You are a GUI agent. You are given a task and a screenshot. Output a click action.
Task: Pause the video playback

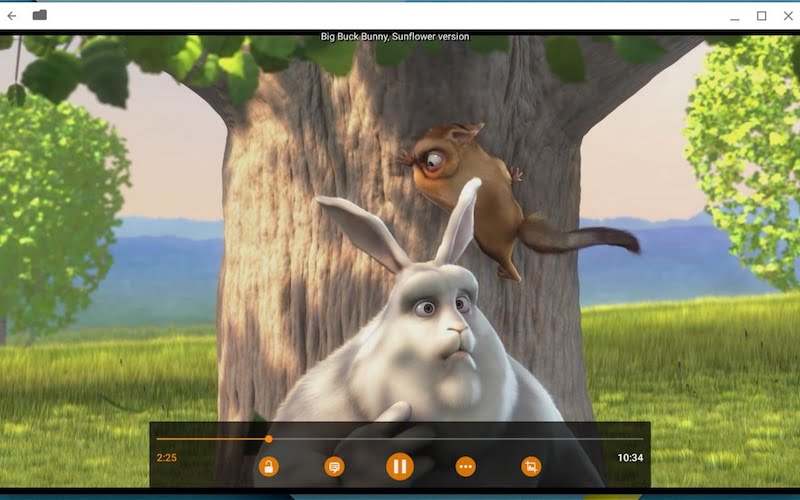pyautogui.click(x=399, y=466)
